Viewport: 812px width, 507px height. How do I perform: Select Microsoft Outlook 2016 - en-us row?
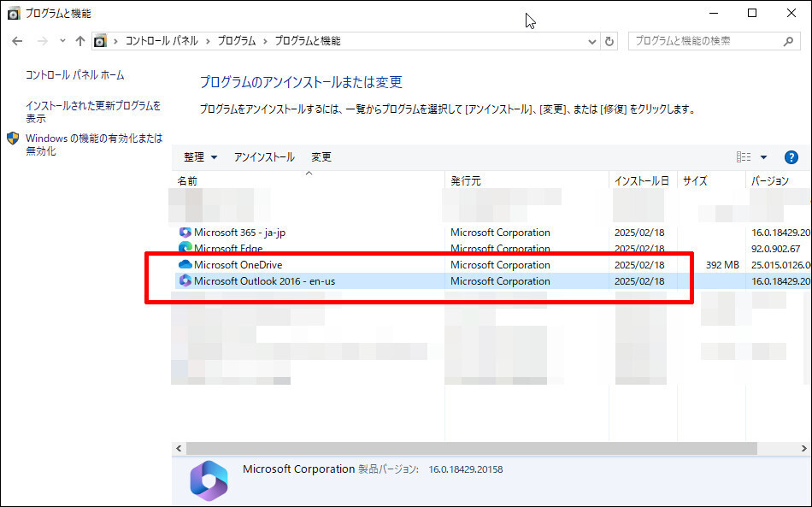492,281
